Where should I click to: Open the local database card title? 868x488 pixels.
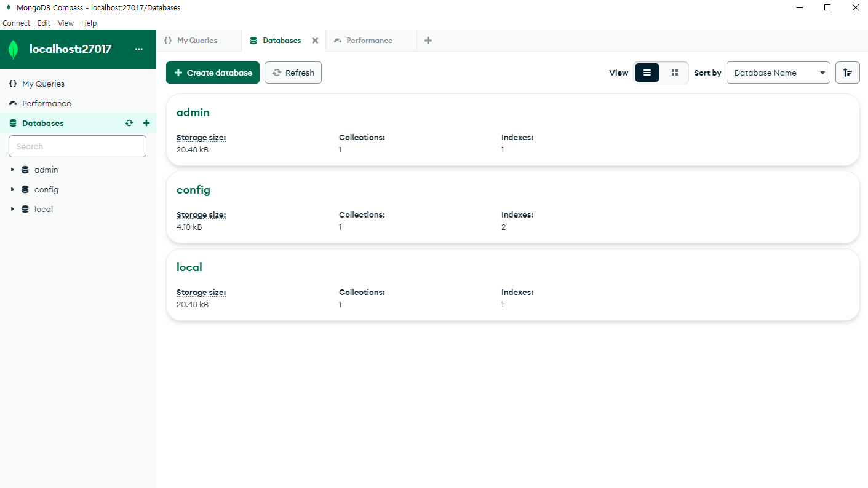[x=189, y=267]
